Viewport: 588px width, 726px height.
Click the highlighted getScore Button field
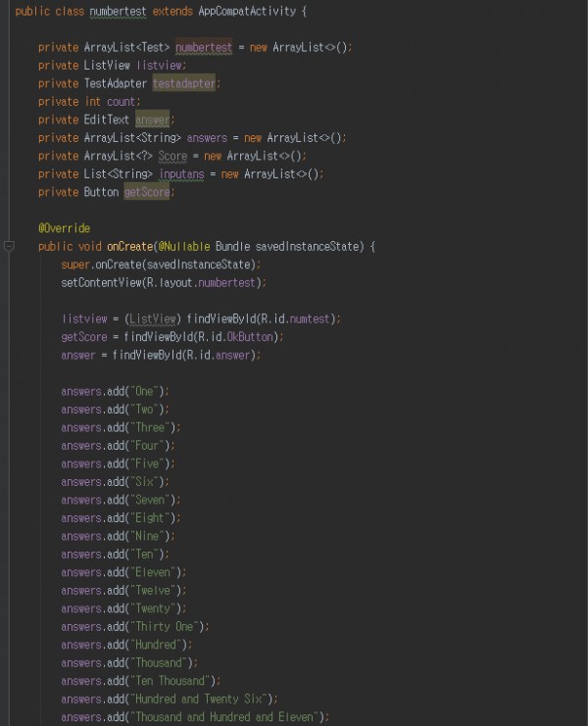(147, 192)
